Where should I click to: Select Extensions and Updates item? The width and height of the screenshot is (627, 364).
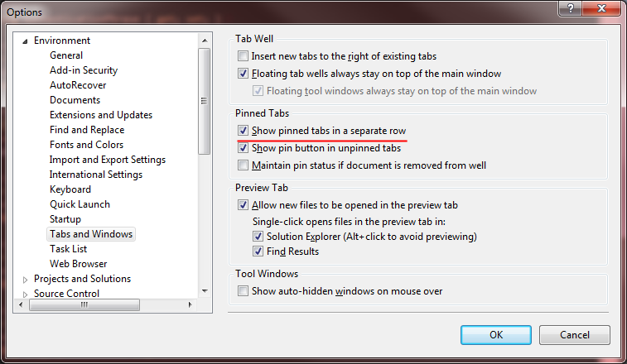tap(101, 115)
